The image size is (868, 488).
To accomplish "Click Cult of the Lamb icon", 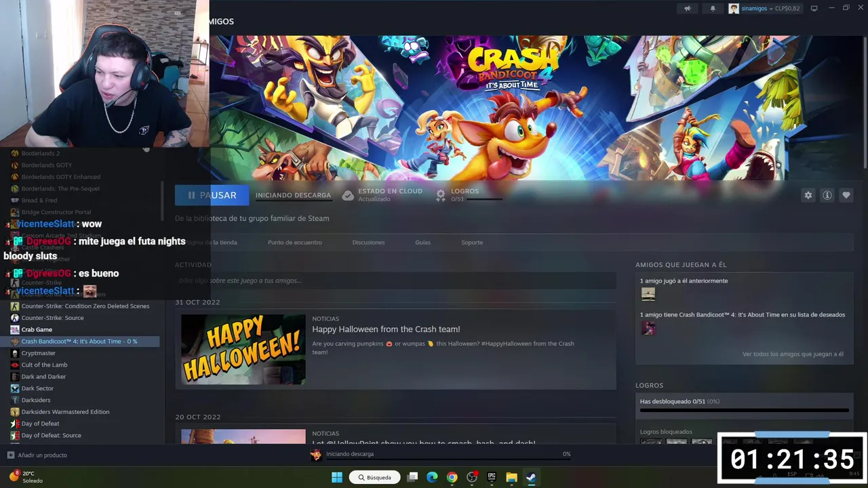I will (14, 365).
